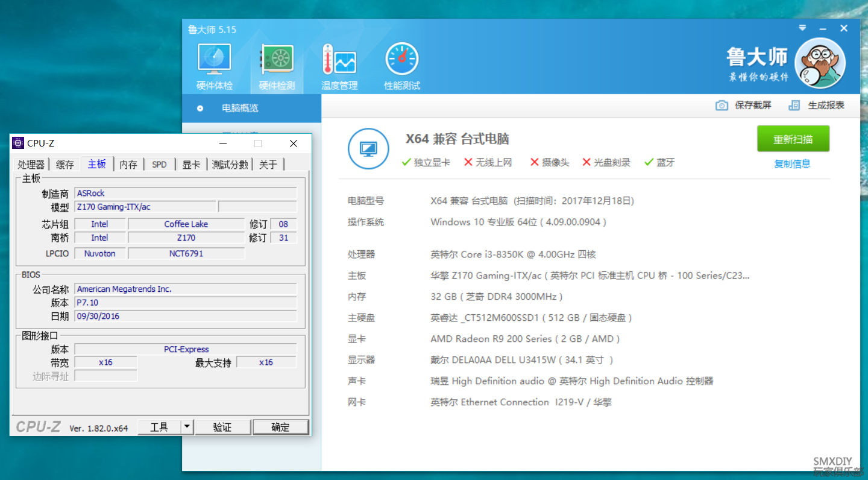Click the Lu Dashi mascot avatar
This screenshot has width=868, height=480.
click(820, 63)
